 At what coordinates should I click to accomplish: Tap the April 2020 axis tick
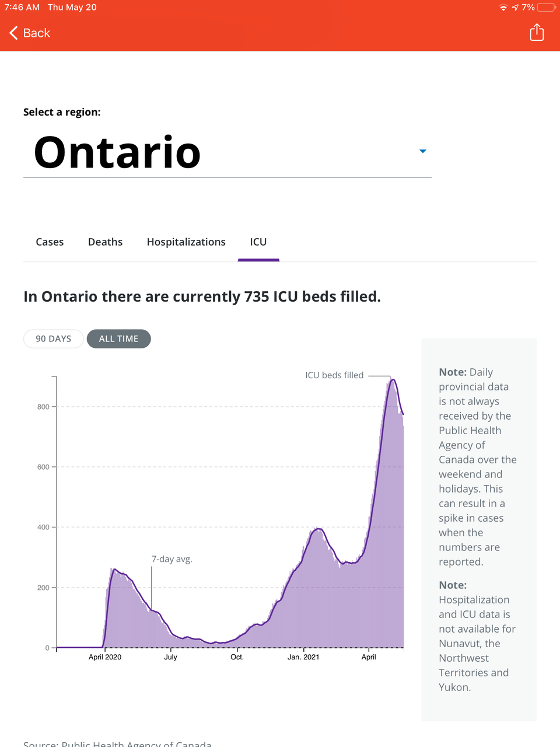pos(105,657)
